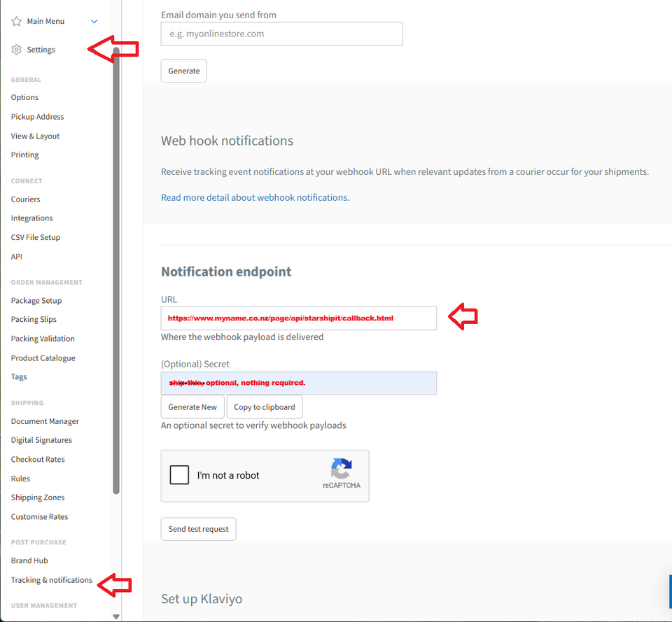The image size is (672, 622).
Task: Focus the Notification endpoint URL field
Action: 298,318
